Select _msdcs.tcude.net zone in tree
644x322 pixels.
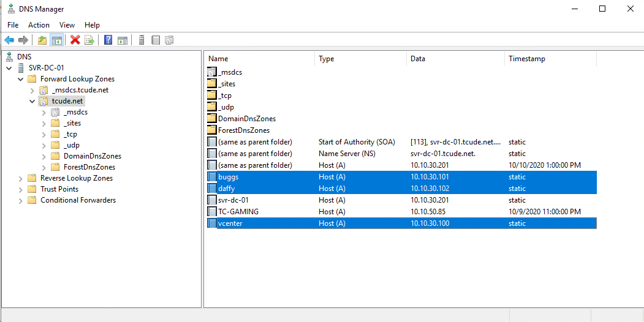80,90
